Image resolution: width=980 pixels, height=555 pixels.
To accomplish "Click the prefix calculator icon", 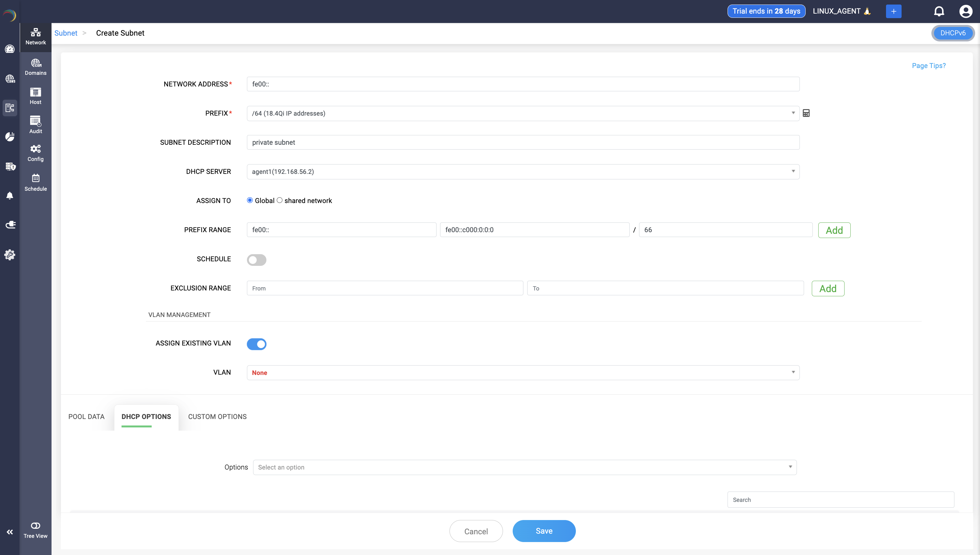I will tap(806, 113).
